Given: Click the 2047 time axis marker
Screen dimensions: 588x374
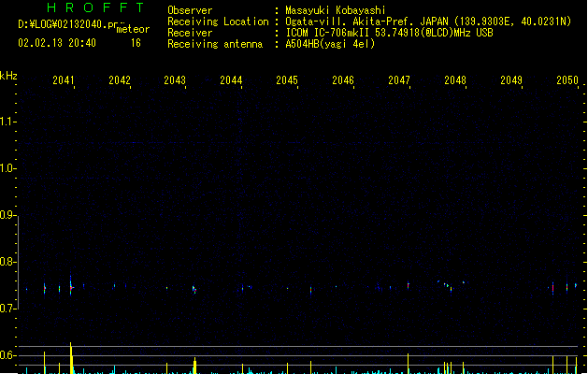Looking at the screenshot, I should (x=399, y=80).
